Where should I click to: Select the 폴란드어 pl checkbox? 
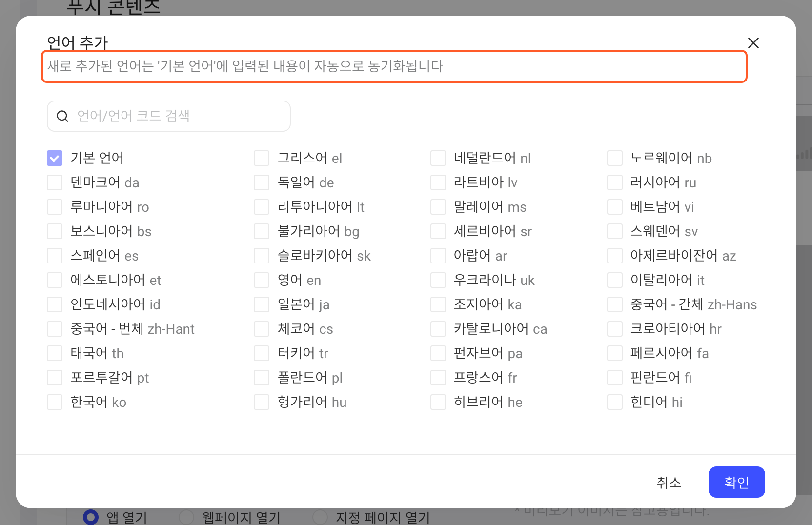(x=262, y=378)
